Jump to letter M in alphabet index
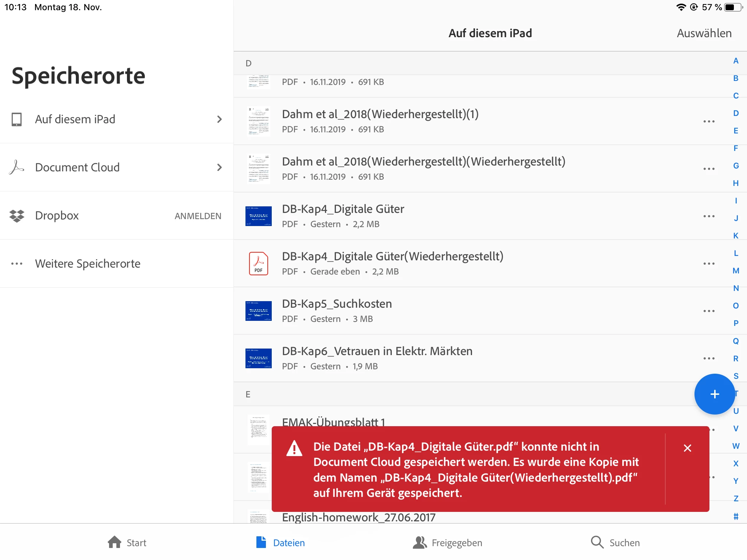Image resolution: width=747 pixels, height=560 pixels. click(x=736, y=271)
